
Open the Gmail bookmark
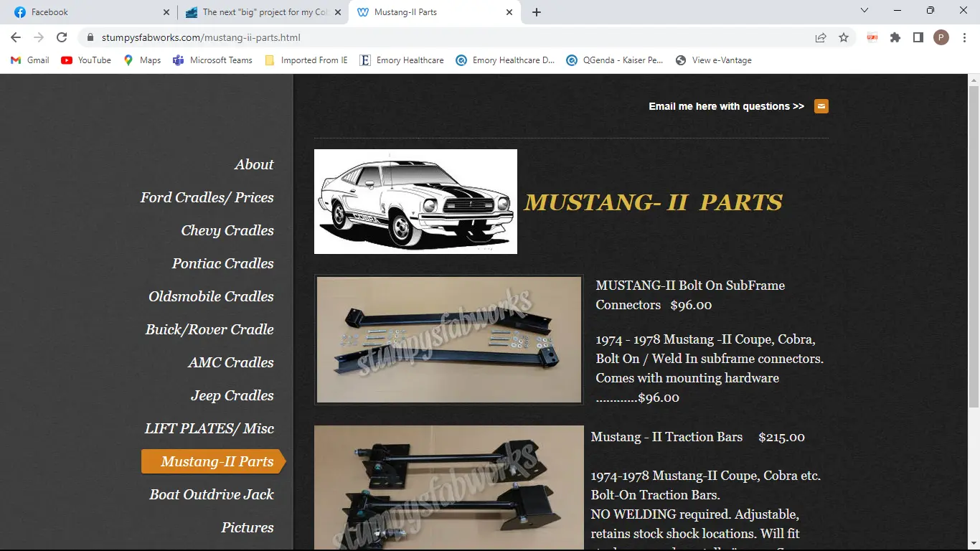(x=29, y=60)
